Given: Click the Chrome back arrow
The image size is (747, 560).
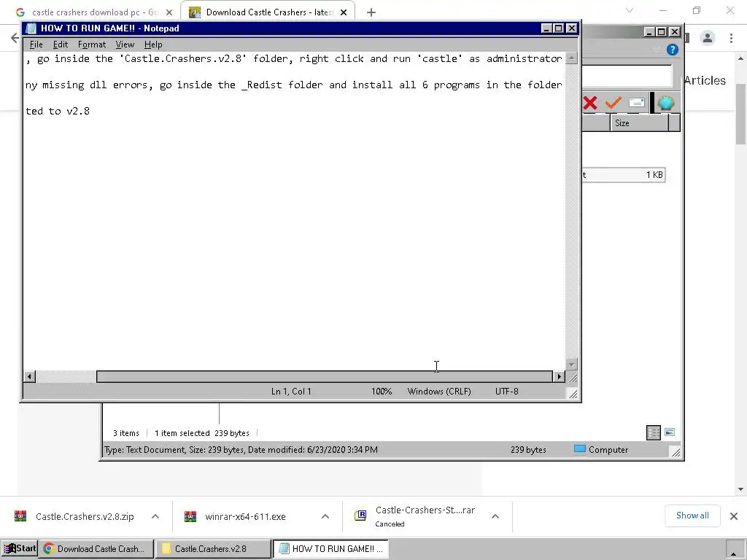Looking at the screenshot, I should point(15,38).
